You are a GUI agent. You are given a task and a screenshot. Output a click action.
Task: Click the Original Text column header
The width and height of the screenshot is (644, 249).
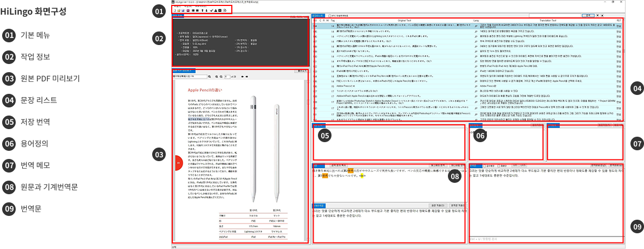pyautogui.click(x=406, y=20)
